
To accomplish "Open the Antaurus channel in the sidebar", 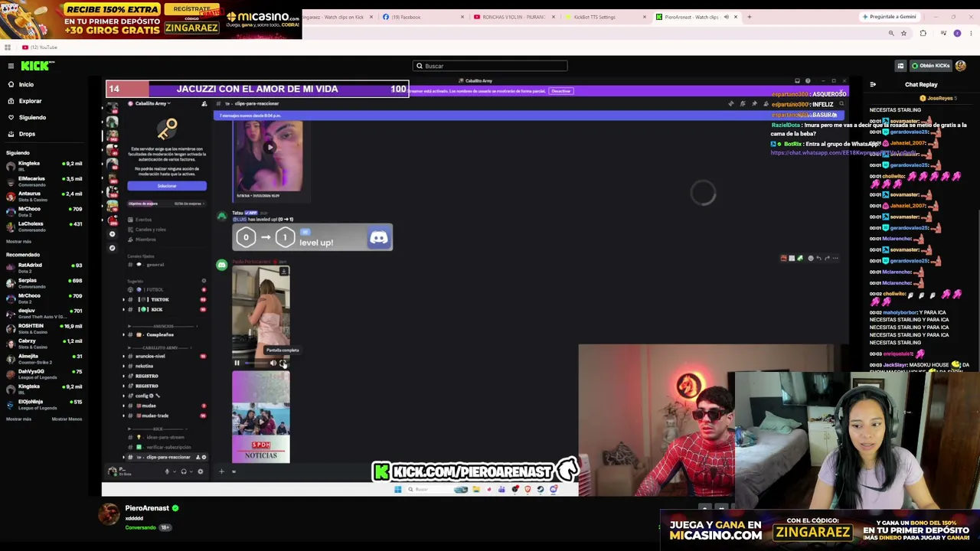I will tap(44, 197).
